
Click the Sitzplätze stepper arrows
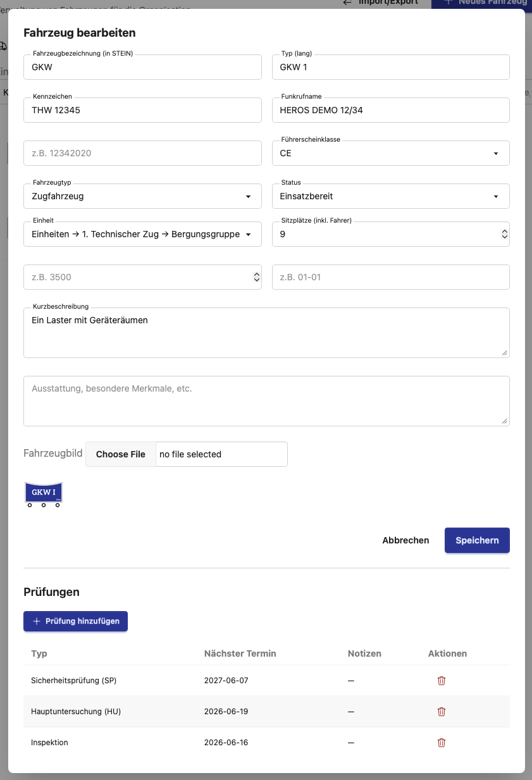tap(504, 234)
